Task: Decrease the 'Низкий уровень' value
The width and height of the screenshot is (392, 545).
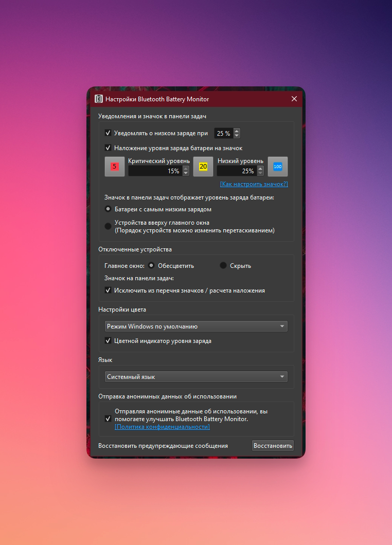Action: 260,173
